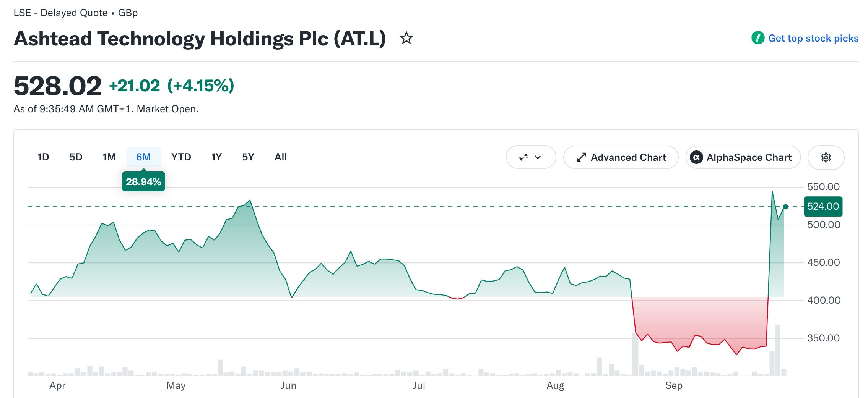This screenshot has width=868, height=398.
Task: Click the chart events indicator icon
Action: tap(523, 157)
